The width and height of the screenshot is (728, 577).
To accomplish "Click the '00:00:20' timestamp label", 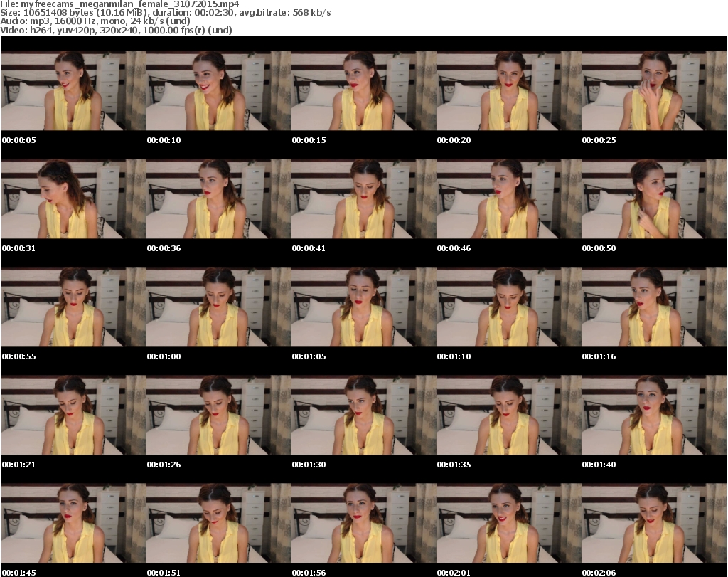I will [454, 140].
